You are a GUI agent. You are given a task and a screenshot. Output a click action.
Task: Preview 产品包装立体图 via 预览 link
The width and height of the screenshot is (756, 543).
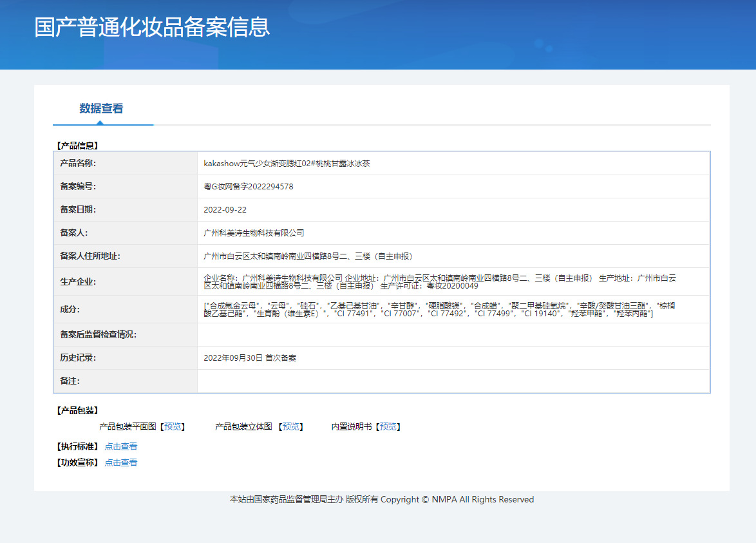(290, 427)
